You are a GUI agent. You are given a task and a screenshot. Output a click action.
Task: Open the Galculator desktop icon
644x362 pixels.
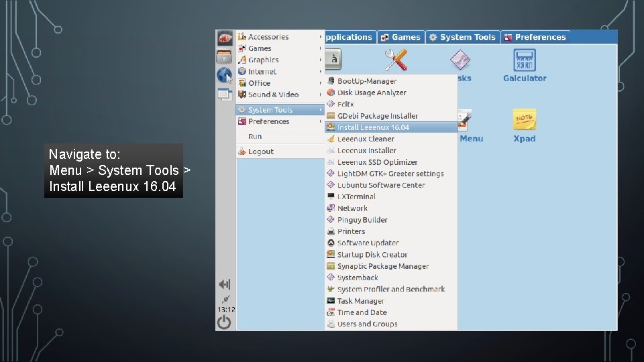point(525,60)
